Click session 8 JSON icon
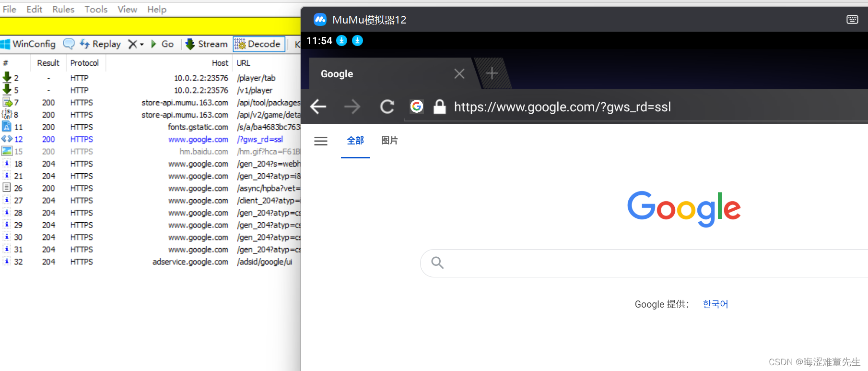Viewport: 868px width, 371px height. pos(7,114)
